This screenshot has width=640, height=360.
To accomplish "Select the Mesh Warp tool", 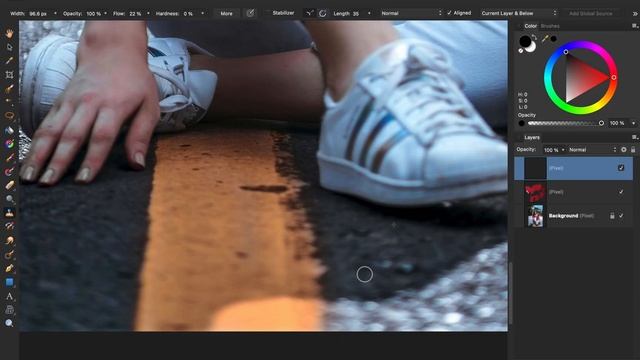I will 9,310.
